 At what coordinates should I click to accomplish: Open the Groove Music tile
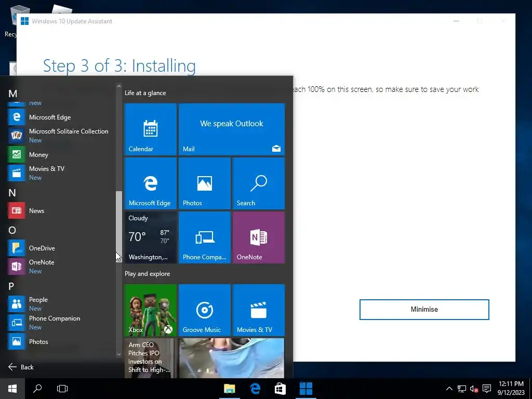coord(205,310)
